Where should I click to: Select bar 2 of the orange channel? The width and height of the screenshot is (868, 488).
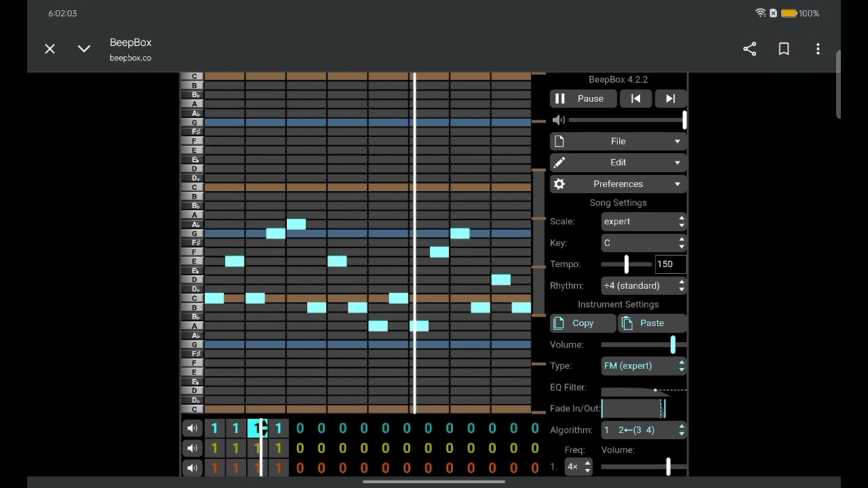[x=236, y=468]
